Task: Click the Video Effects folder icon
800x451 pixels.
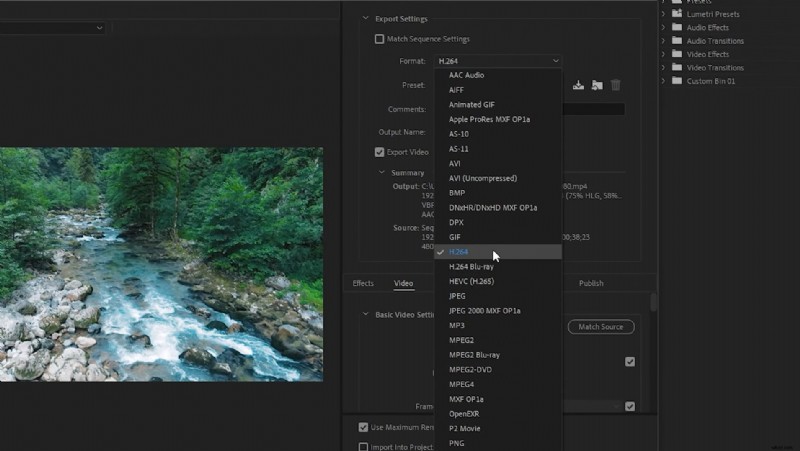Action: coord(677,54)
